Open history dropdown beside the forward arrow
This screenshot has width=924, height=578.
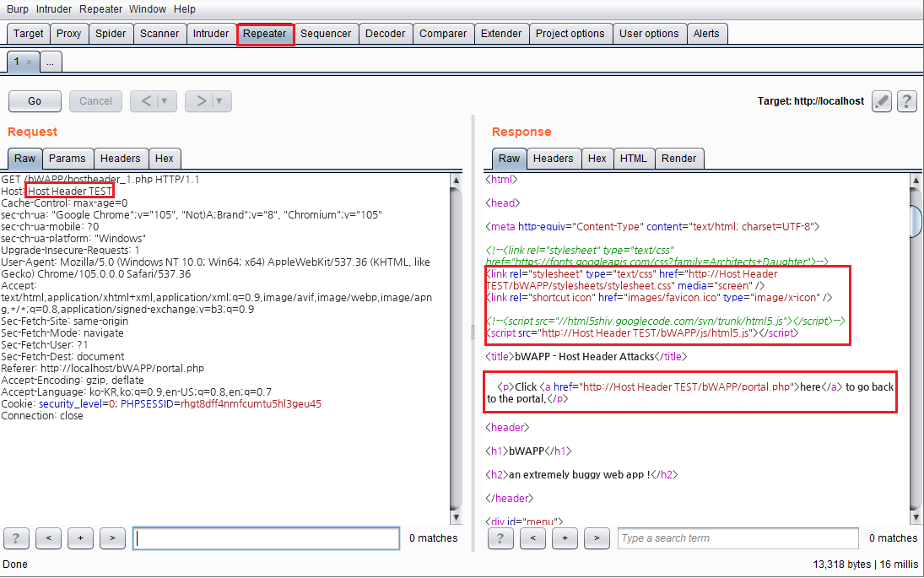click(x=219, y=101)
